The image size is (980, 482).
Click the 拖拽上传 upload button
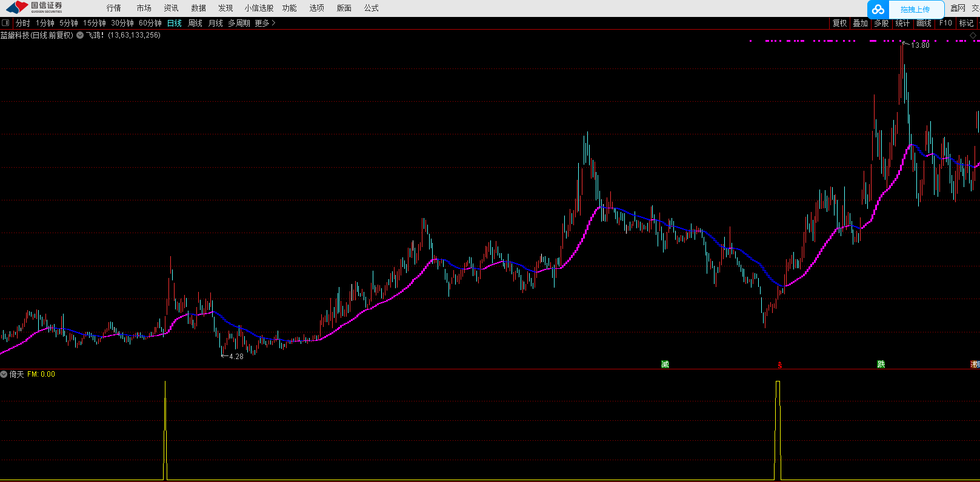point(915,9)
